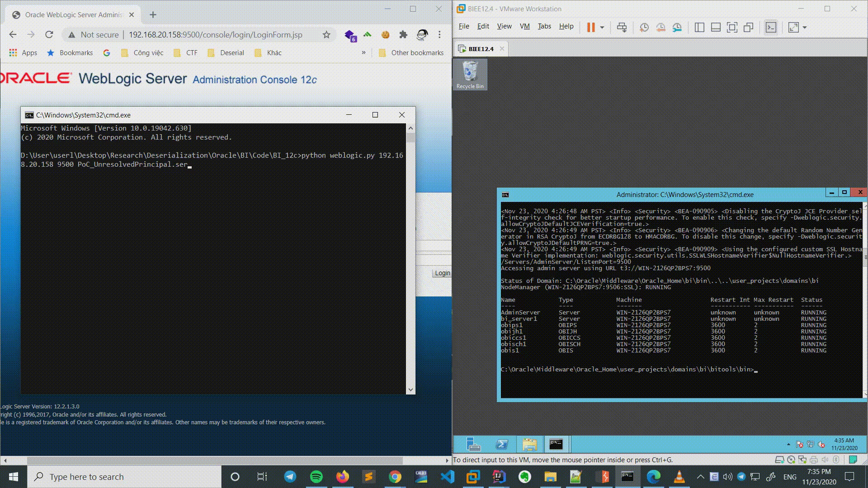Expand hidden bookmarks chevron
868x488 pixels.
[363, 53]
